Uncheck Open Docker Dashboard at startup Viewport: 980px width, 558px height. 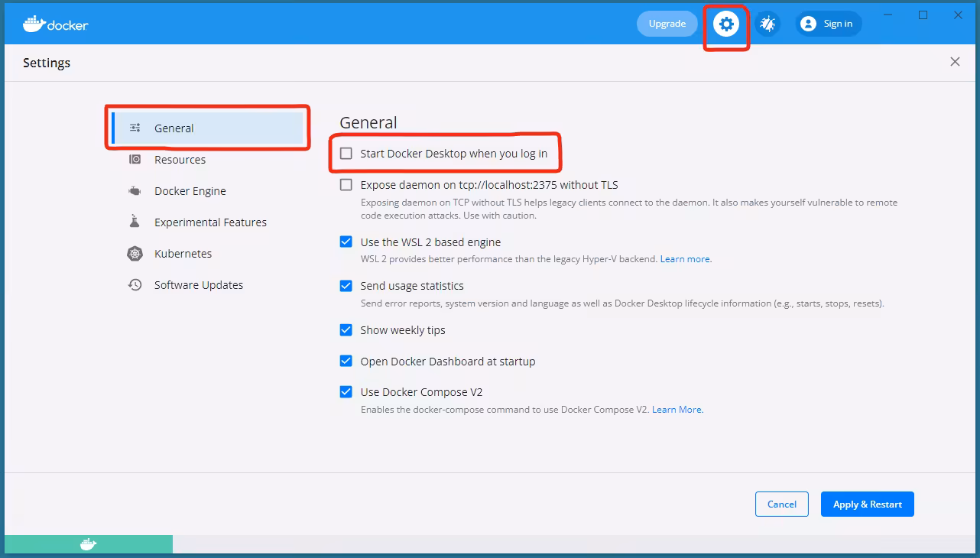[346, 362]
